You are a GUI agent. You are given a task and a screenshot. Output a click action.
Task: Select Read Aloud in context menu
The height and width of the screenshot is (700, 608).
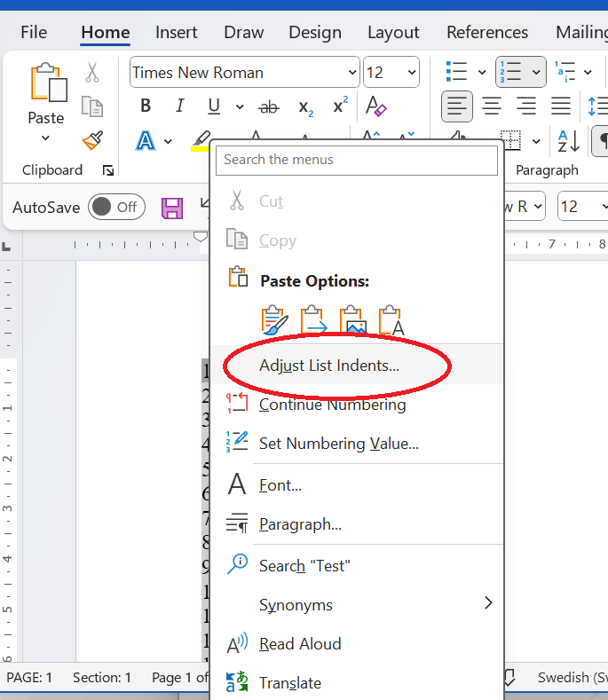coord(357,644)
